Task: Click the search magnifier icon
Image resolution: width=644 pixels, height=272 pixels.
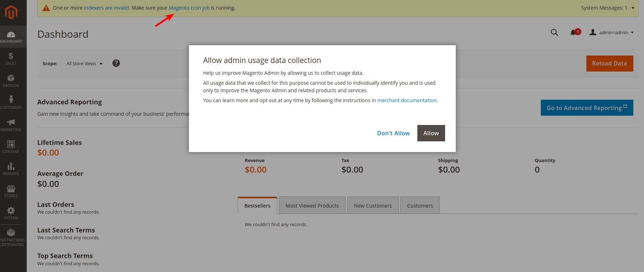Action: tap(554, 32)
